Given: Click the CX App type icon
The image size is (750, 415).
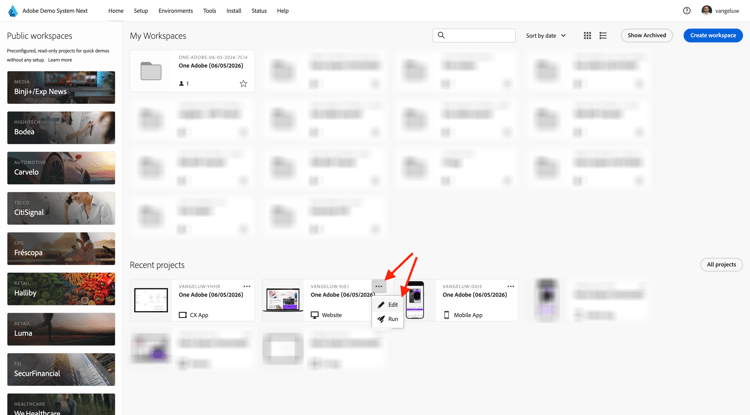Looking at the screenshot, I should (x=182, y=315).
